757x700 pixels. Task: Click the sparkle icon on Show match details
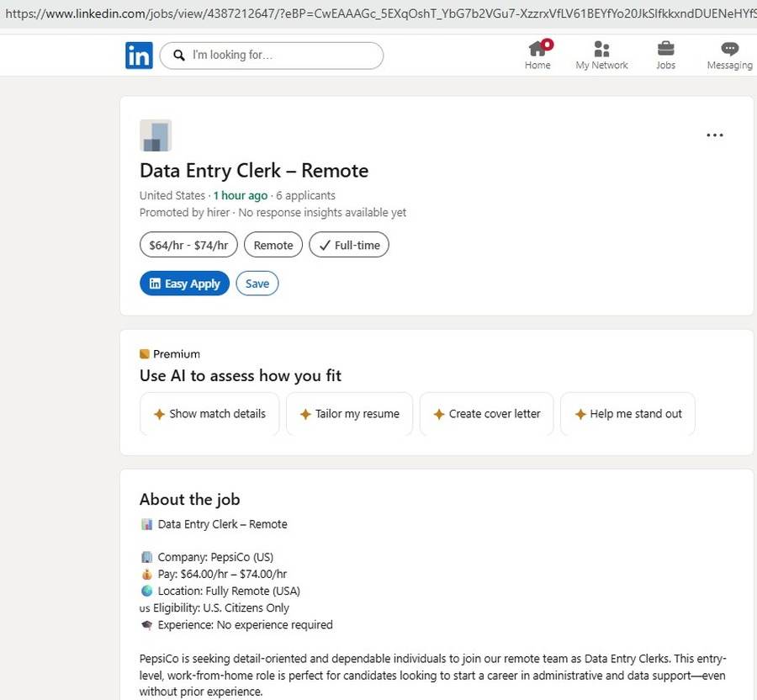(159, 414)
